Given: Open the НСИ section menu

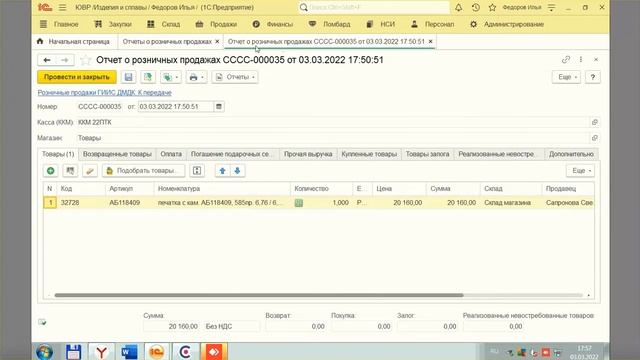Looking at the screenshot, I should point(380,24).
